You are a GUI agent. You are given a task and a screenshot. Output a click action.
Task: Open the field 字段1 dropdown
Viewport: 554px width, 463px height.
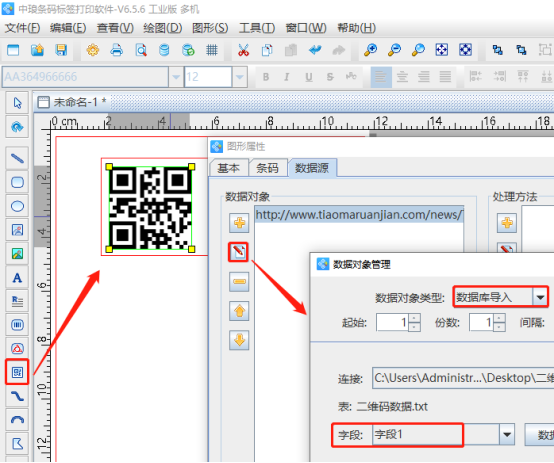coord(507,434)
